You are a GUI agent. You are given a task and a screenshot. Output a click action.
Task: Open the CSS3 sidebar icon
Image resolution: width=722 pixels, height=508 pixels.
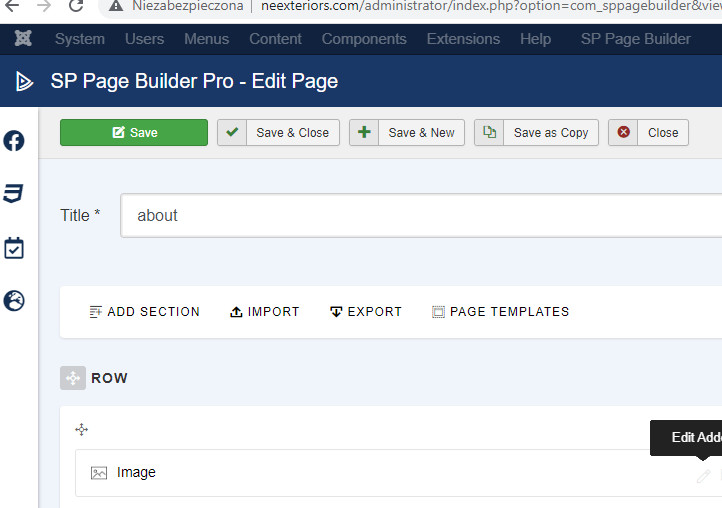[x=13, y=193]
